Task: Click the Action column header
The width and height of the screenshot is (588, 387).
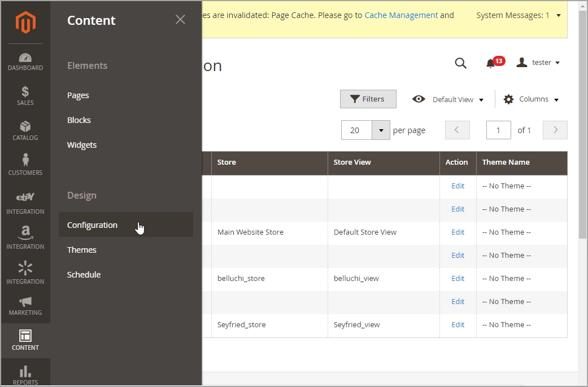Action: coord(458,162)
